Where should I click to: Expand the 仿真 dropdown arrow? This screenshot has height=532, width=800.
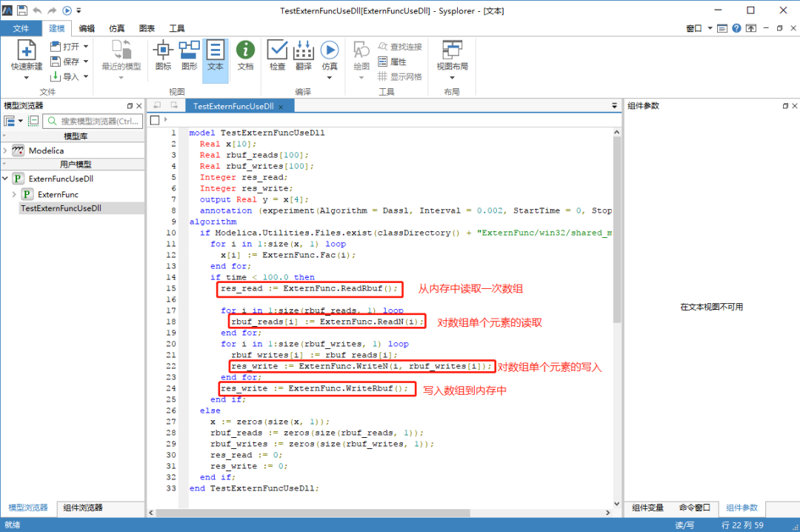[x=330, y=78]
